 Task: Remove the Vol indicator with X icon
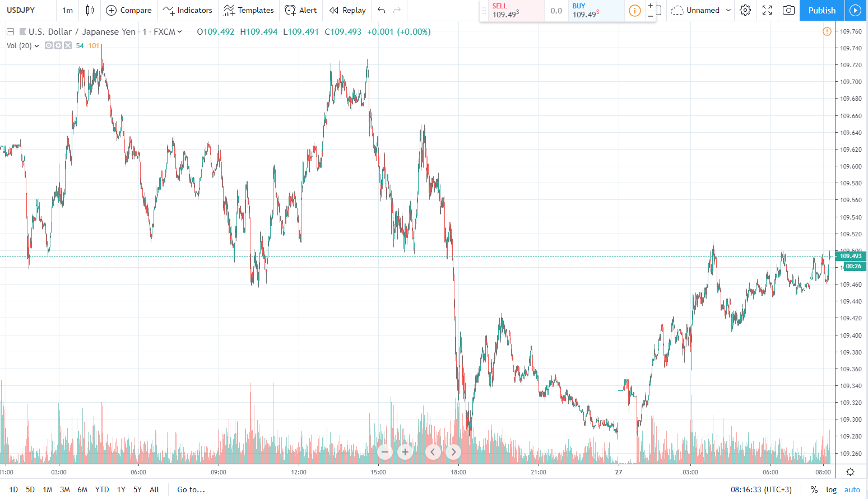[68, 46]
